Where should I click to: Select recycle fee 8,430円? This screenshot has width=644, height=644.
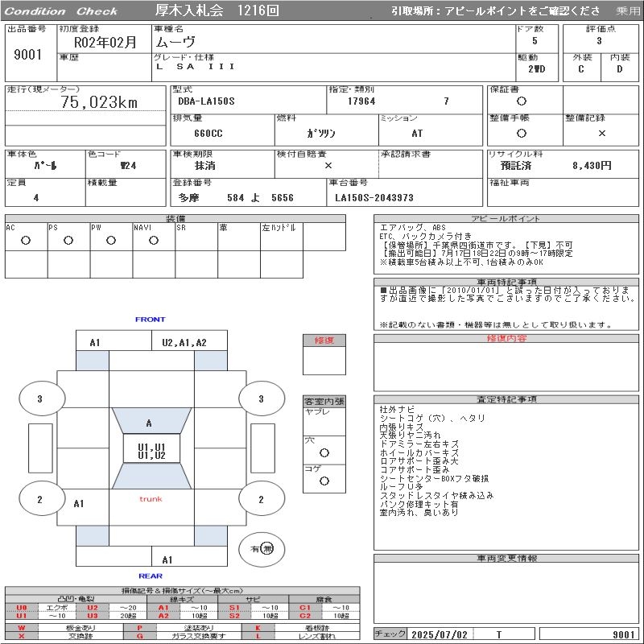tap(592, 166)
